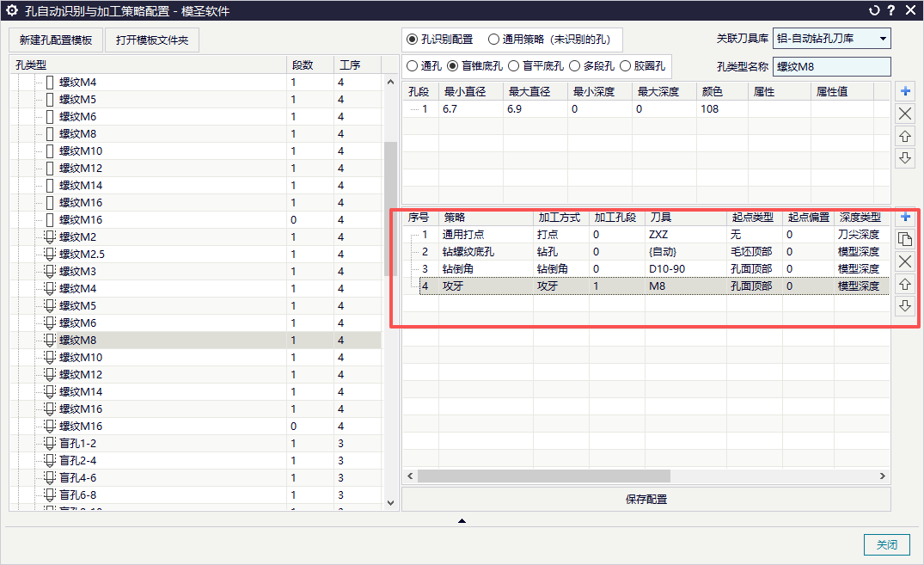Click hole icon of highlighted 螺纹M8 row
The height and width of the screenshot is (565, 924).
(50, 341)
